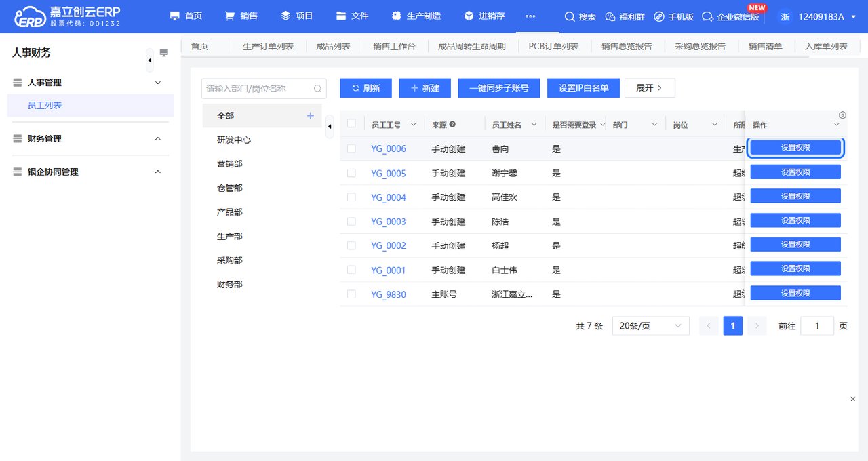Image resolution: width=868 pixels, height=461 pixels.
Task: Click the 人事管理 section icon
Action: tap(18, 83)
